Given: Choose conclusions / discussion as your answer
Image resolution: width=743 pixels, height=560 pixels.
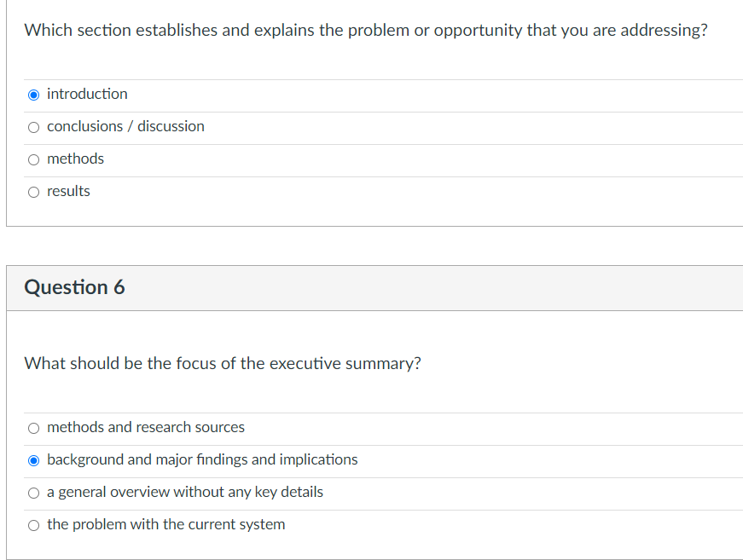Looking at the screenshot, I should [33, 126].
